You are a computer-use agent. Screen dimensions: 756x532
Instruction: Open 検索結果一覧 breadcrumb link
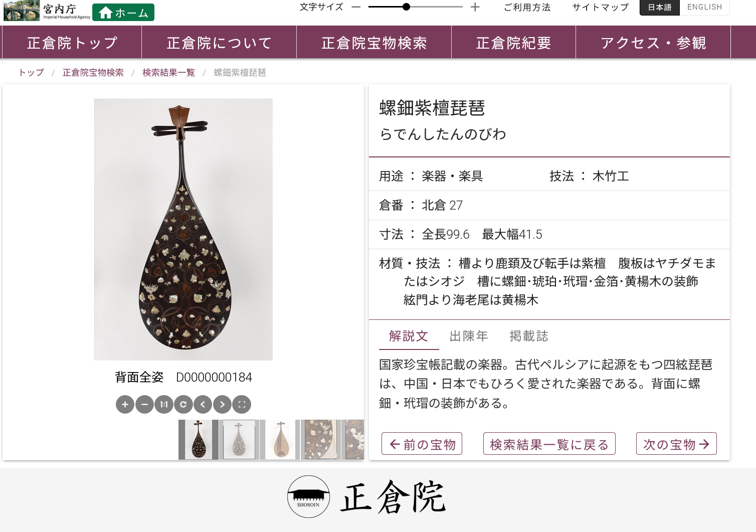click(x=168, y=73)
